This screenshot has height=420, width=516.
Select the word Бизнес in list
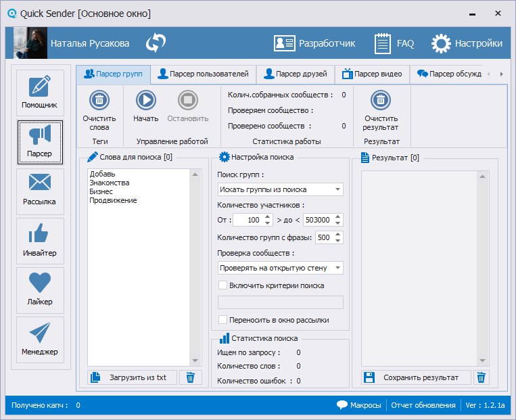pyautogui.click(x=101, y=191)
